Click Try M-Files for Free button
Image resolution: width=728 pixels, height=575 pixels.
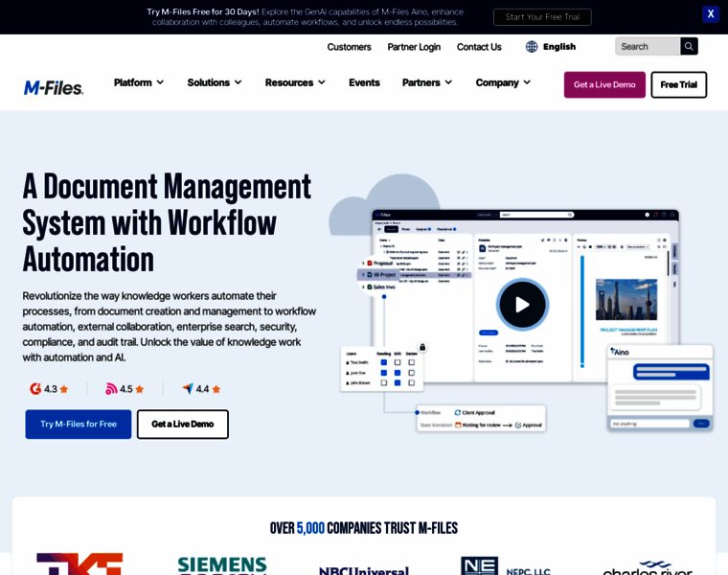(79, 424)
